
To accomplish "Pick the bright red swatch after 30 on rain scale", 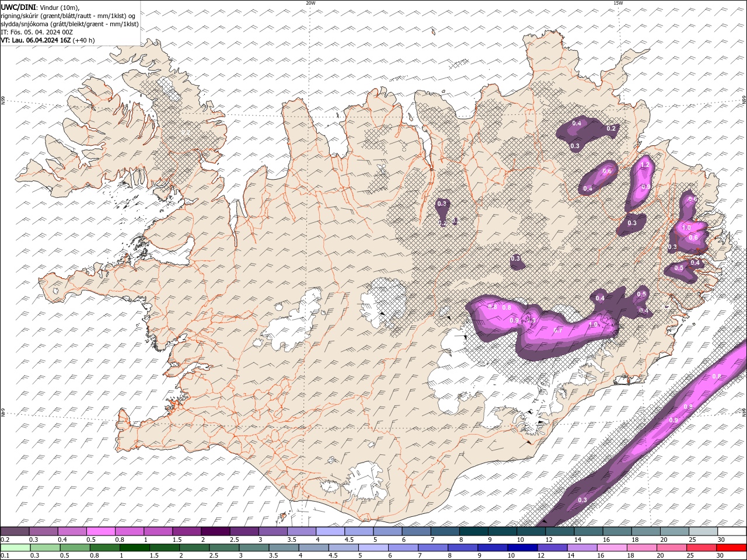I will pyautogui.click(x=732, y=548).
